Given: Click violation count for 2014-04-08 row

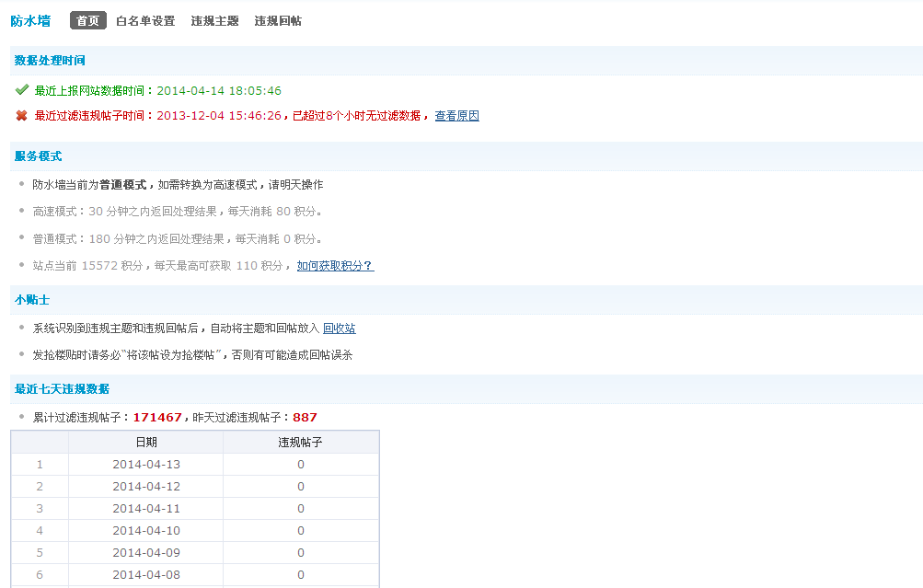Looking at the screenshot, I should 301,575.
